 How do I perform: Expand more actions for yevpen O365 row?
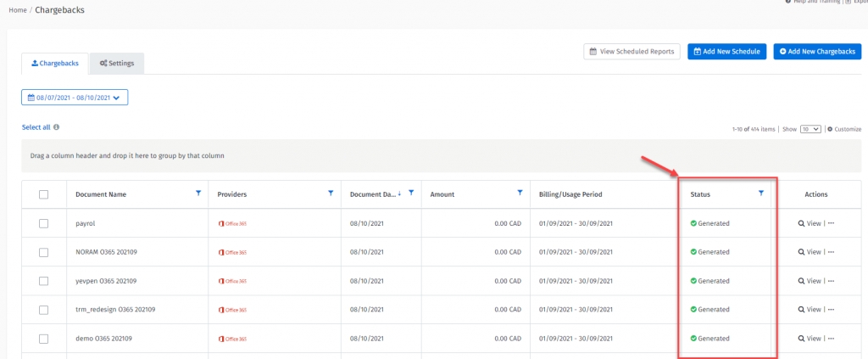click(832, 281)
